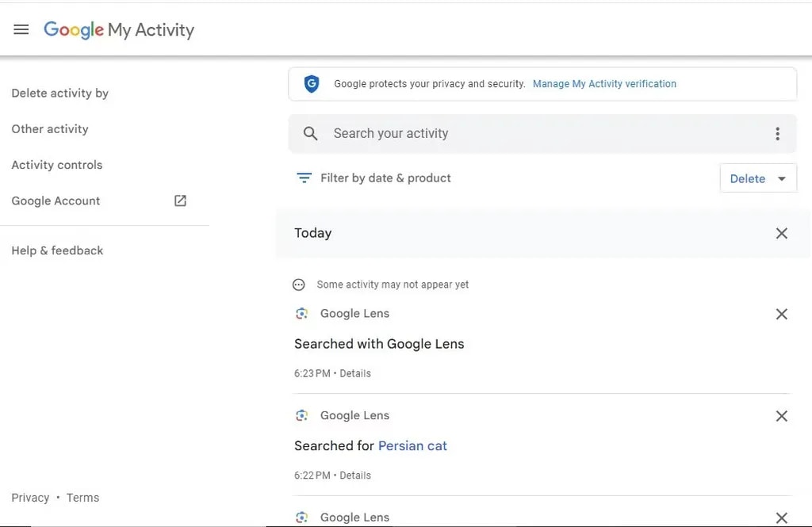Open the three-dot search options menu
The width and height of the screenshot is (812, 527).
pyautogui.click(x=777, y=134)
